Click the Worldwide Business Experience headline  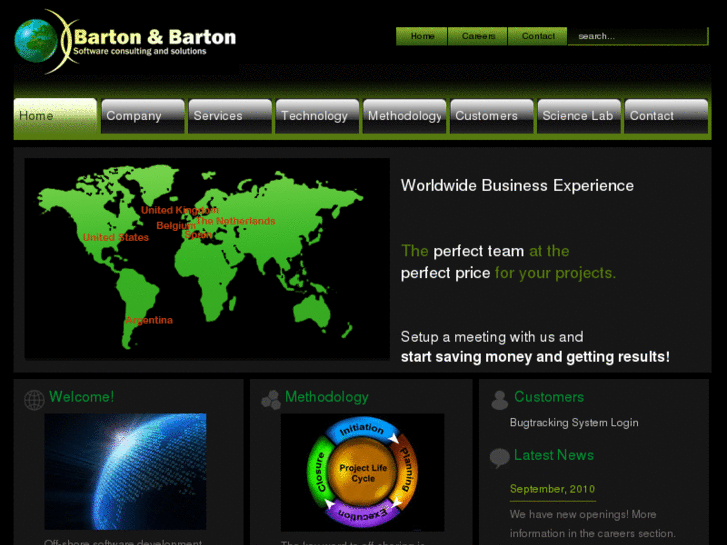[x=517, y=186]
